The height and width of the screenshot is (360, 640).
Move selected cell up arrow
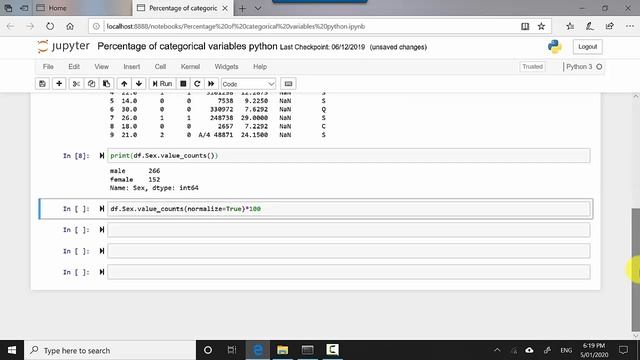point(124,84)
